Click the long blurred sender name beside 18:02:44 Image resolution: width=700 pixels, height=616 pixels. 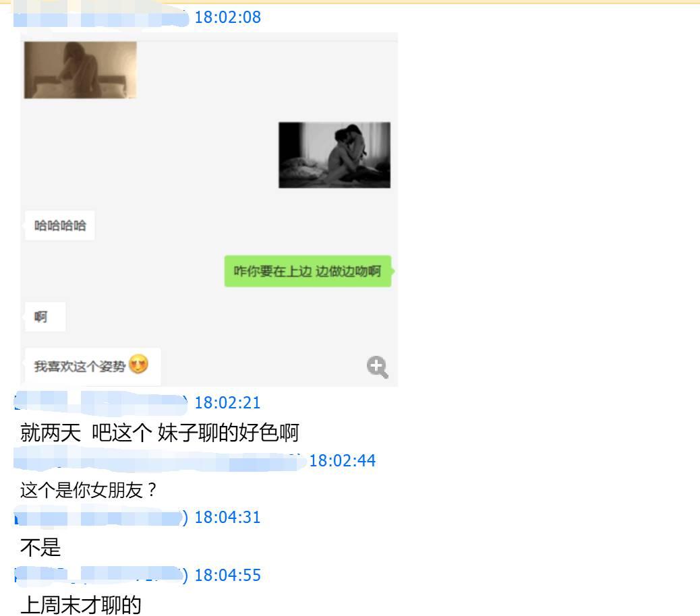click(x=161, y=460)
